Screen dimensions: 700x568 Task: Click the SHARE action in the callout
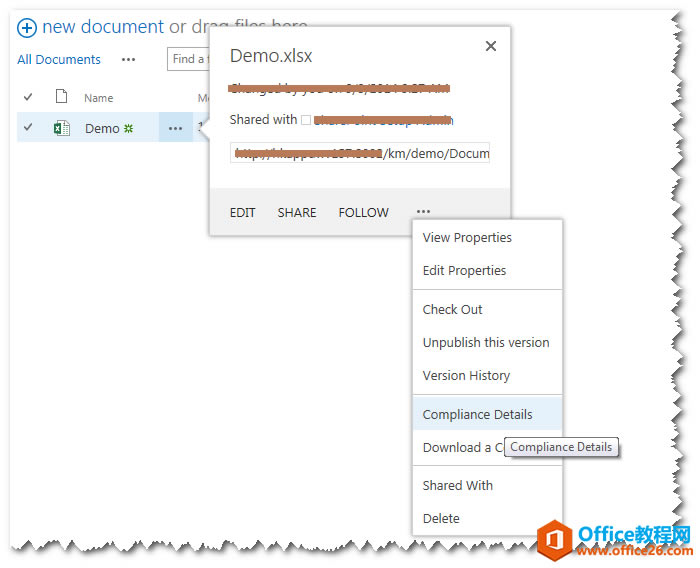pos(297,213)
